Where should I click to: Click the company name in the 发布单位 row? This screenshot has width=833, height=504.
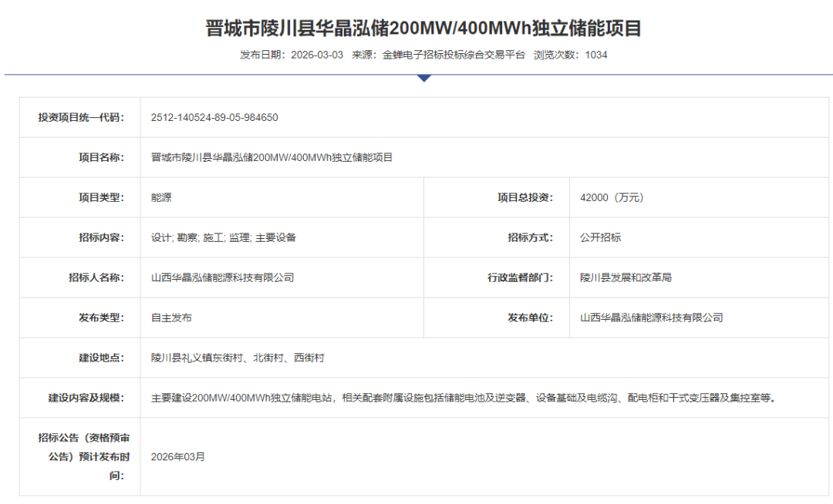pos(651,318)
